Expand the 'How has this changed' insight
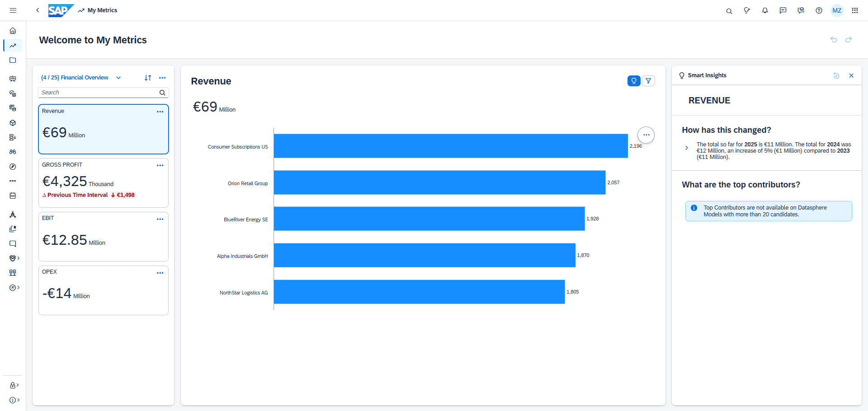This screenshot has height=411, width=868. coord(686,148)
